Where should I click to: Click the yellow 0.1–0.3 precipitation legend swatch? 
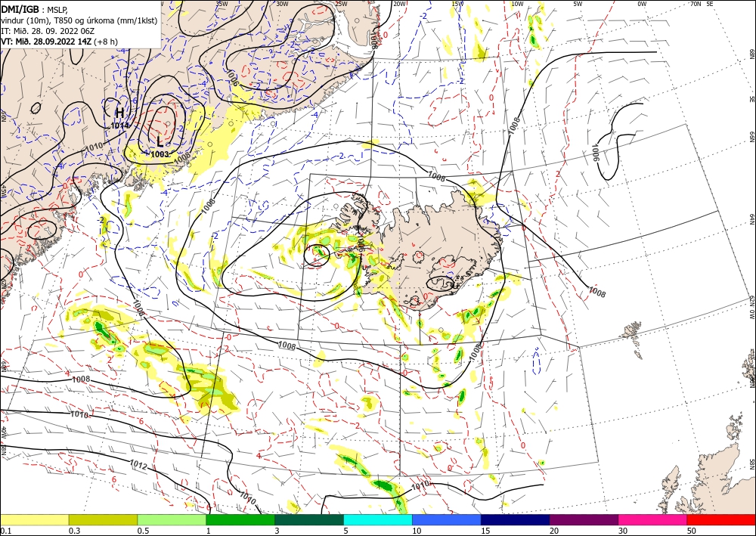click(34, 519)
